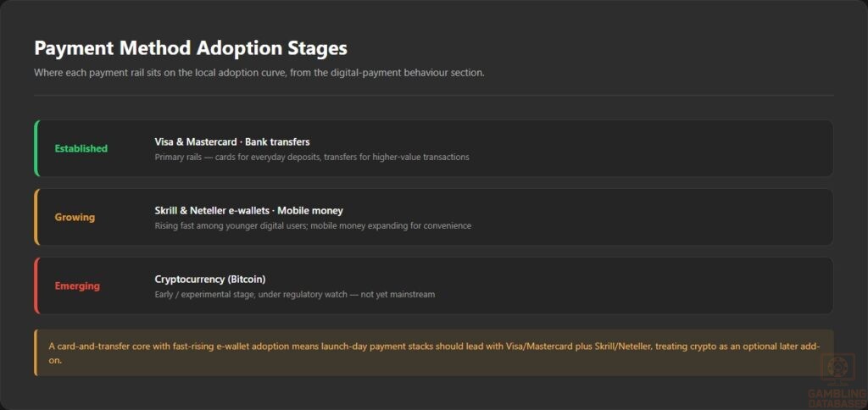
Task: Select the 'Primary rails' description line
Action: [x=312, y=158]
